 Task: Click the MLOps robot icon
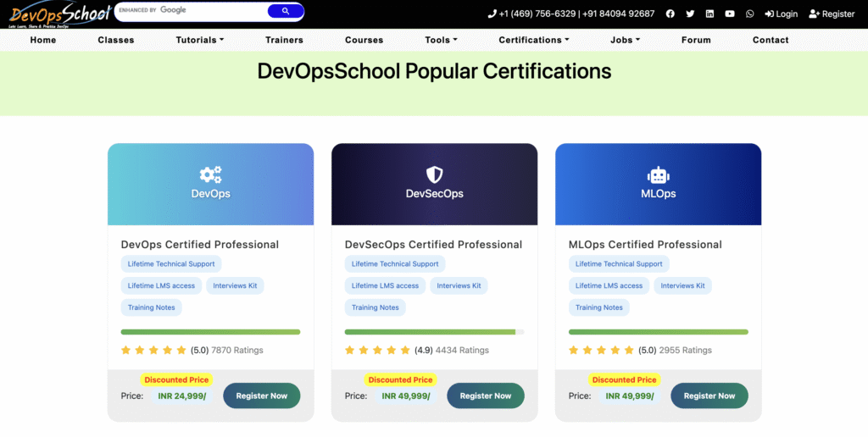click(x=658, y=174)
